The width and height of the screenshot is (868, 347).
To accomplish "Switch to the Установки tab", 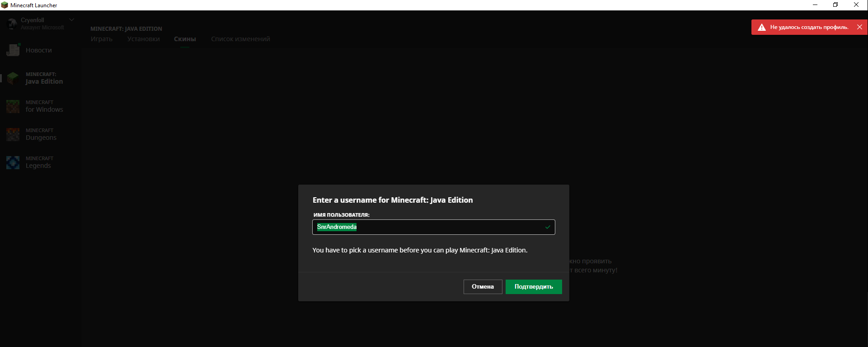I will (144, 39).
